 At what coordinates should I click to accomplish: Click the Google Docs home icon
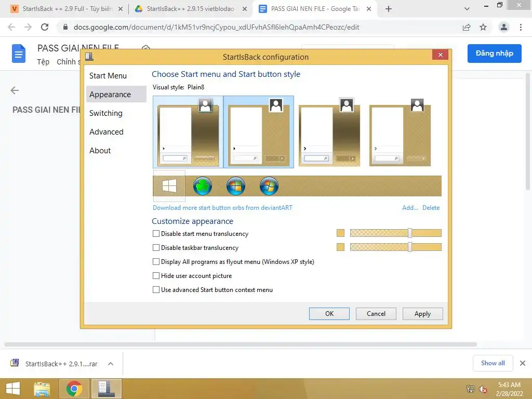[x=19, y=54]
